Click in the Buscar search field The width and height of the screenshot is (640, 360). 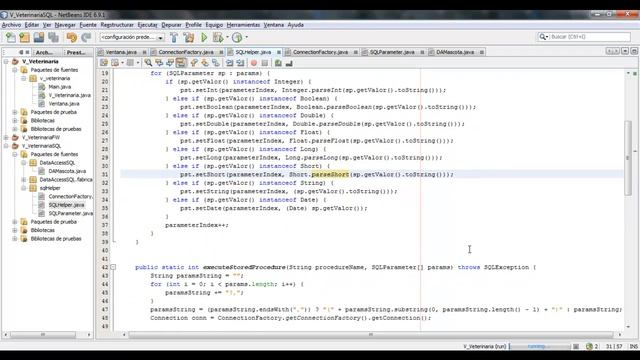pos(589,37)
